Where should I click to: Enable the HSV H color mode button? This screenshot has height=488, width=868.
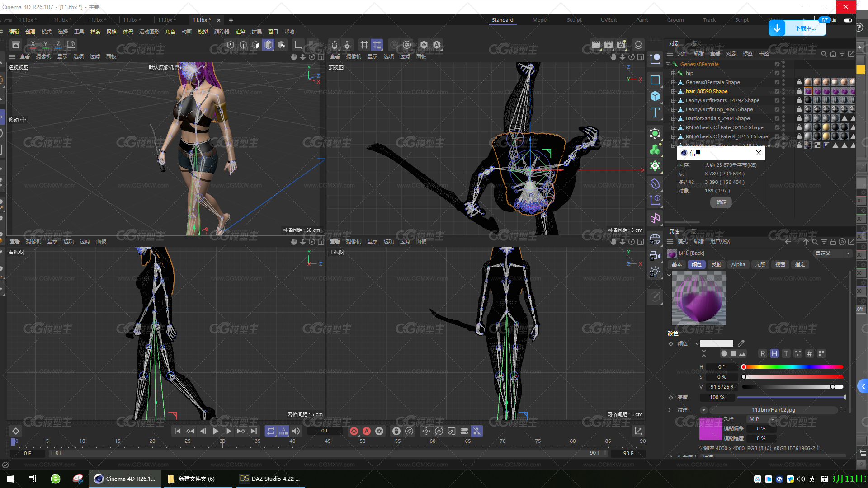(774, 353)
